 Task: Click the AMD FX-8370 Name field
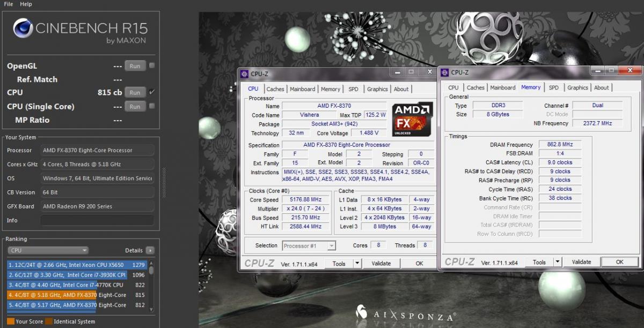click(334, 106)
